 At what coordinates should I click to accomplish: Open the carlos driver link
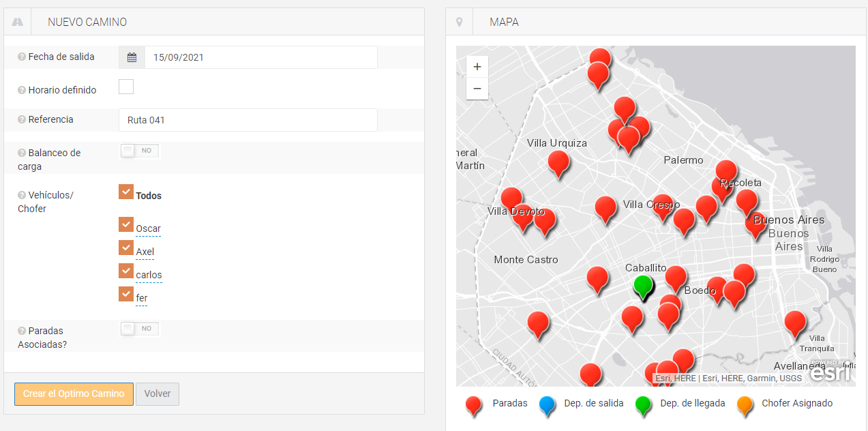(x=149, y=276)
